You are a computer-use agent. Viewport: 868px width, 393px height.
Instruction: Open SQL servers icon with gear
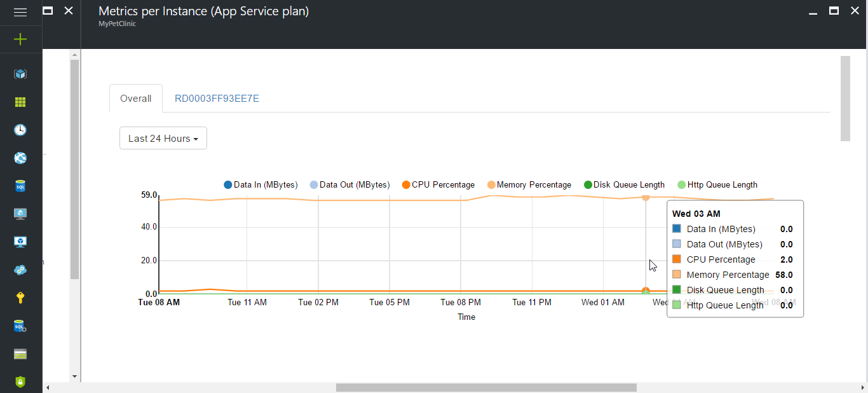pos(20,326)
